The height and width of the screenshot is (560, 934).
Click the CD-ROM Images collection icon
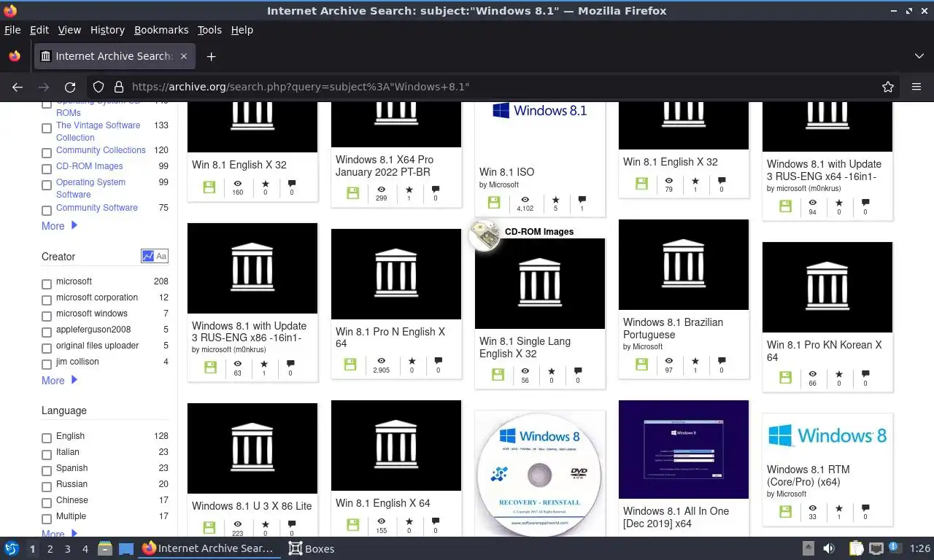point(485,236)
